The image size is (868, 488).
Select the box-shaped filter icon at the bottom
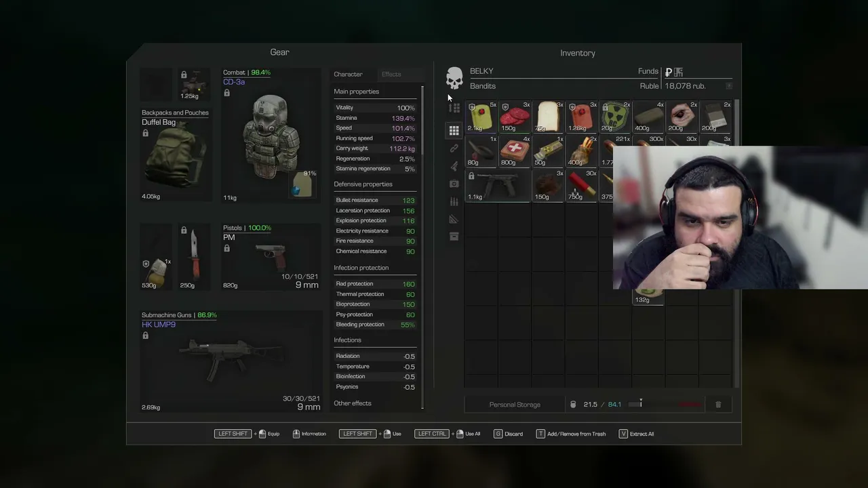(x=454, y=237)
